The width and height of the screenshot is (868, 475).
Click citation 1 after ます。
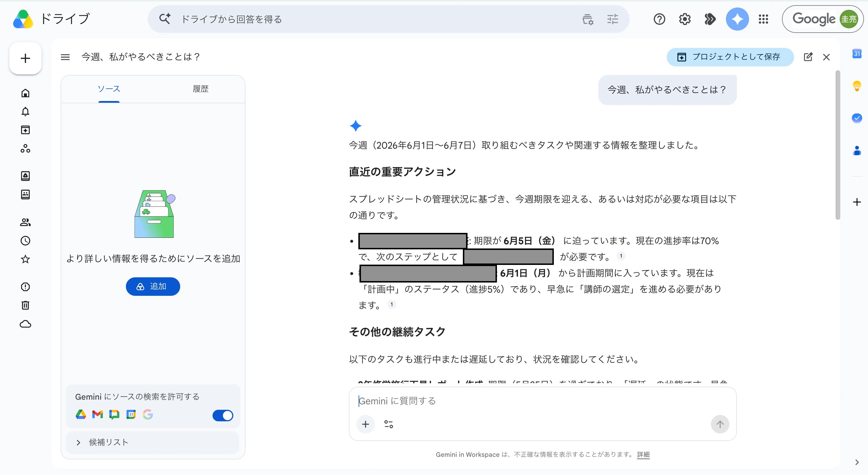pos(392,304)
